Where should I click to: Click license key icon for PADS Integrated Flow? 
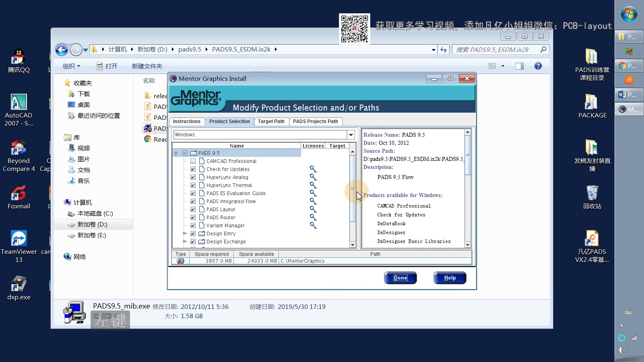click(x=313, y=202)
